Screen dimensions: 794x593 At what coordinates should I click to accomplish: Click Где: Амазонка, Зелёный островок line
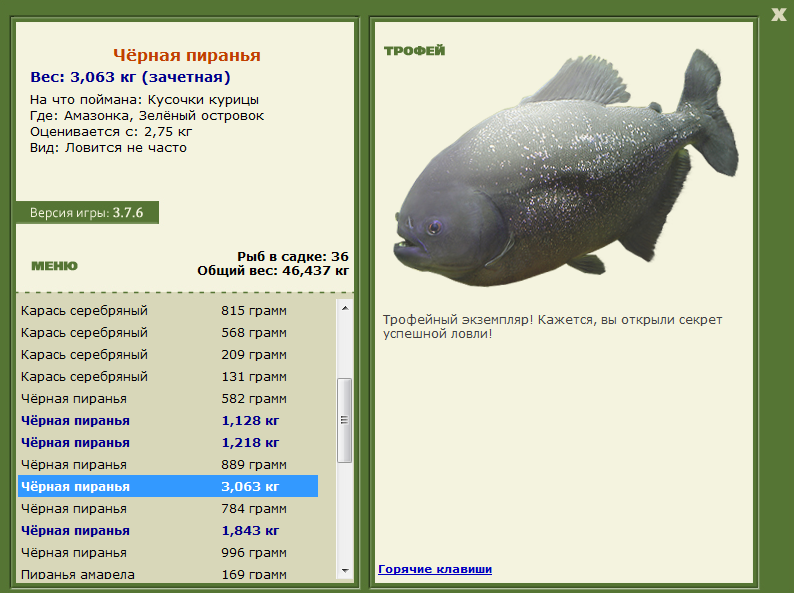(x=147, y=116)
